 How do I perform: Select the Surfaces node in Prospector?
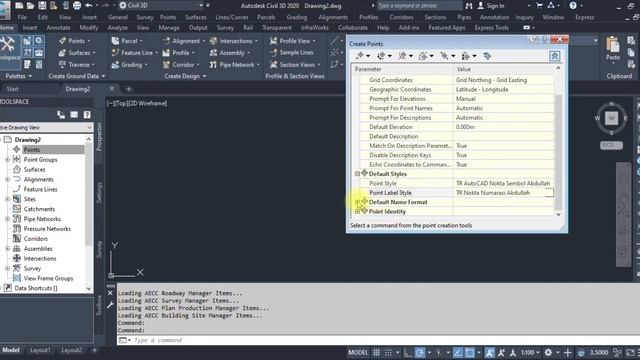(34, 169)
